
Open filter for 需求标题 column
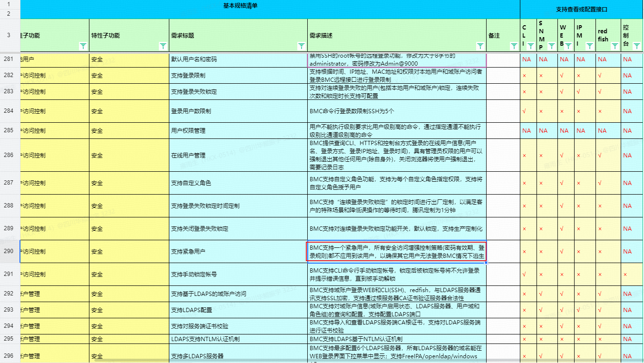click(x=301, y=46)
